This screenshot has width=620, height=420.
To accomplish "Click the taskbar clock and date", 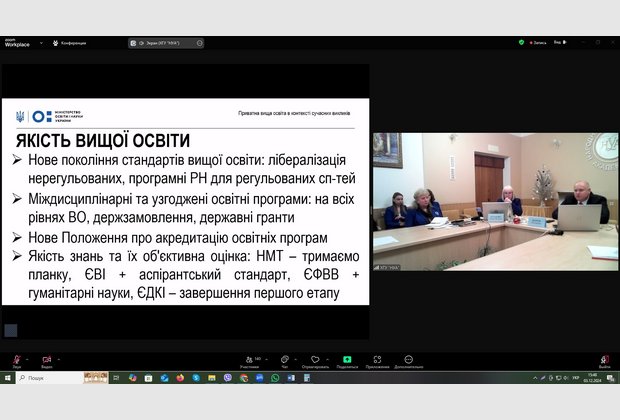I will pos(593,378).
